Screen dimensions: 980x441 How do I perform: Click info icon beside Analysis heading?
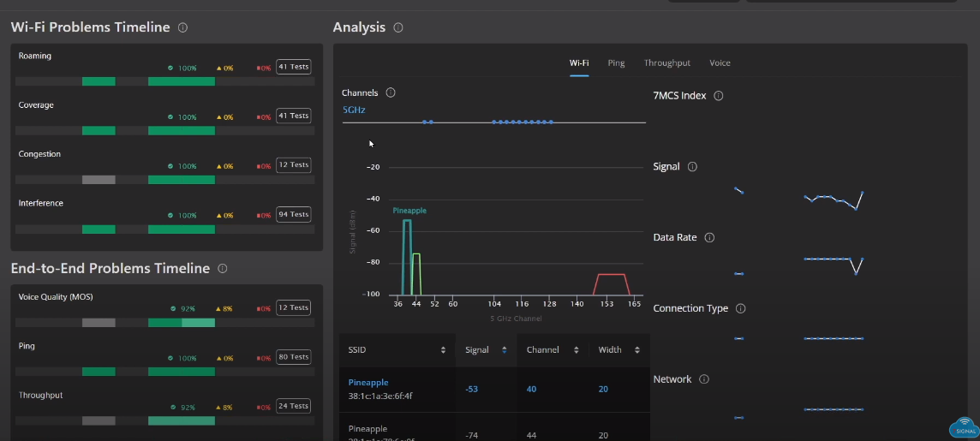(x=398, y=27)
